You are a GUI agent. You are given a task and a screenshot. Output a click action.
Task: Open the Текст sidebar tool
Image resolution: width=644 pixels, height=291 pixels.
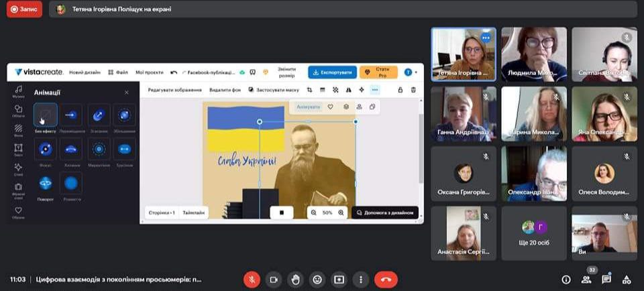pyautogui.click(x=18, y=149)
